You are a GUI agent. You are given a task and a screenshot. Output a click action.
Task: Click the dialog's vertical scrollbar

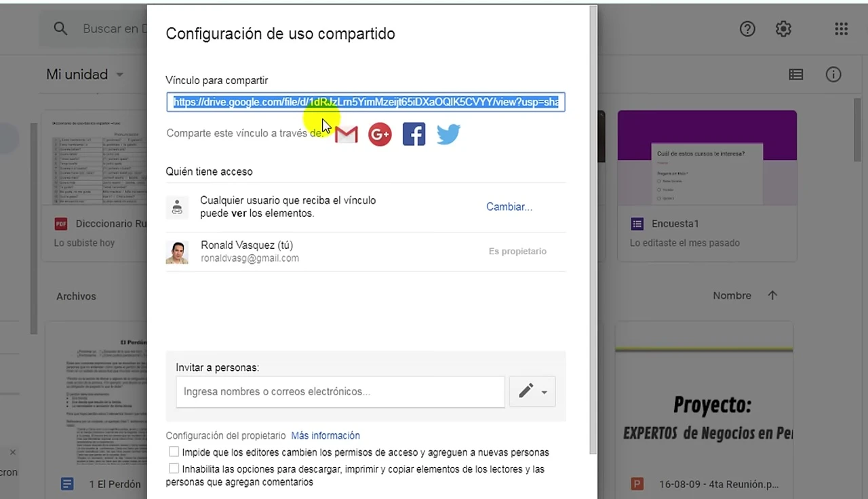tap(593, 231)
